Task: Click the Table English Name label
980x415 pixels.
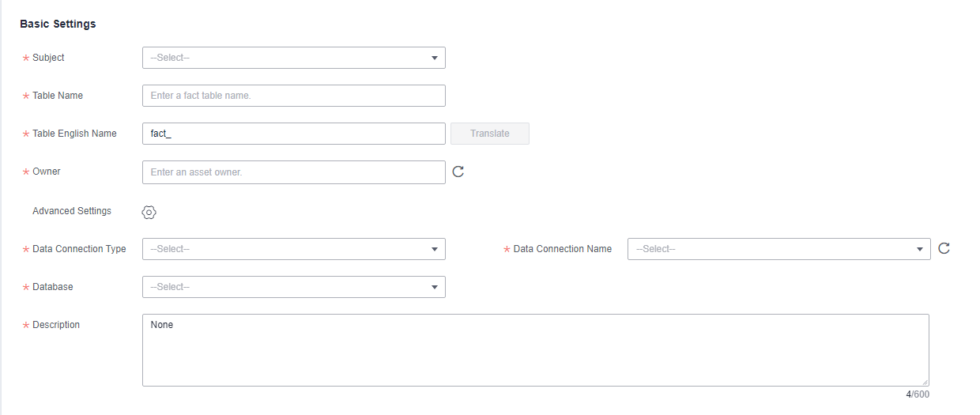Action: 74,134
